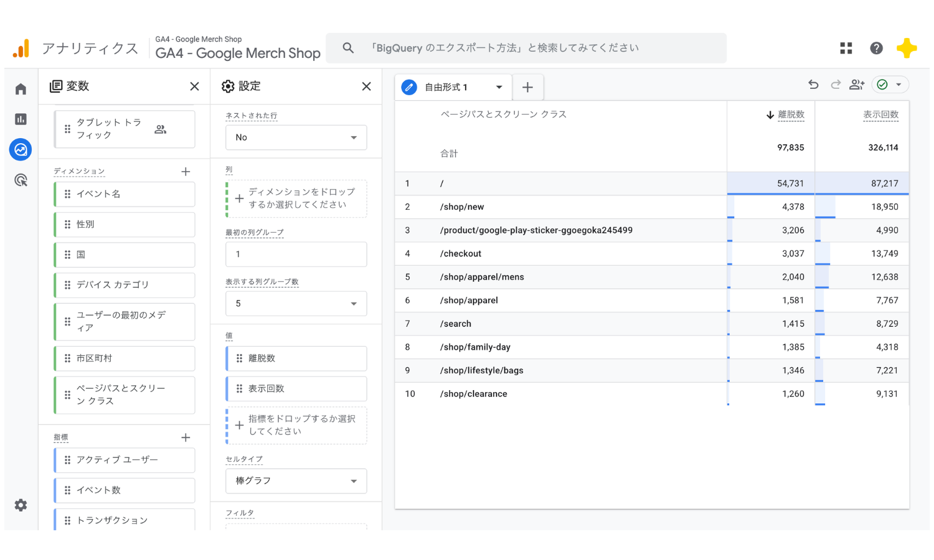Click the /product/google-play-sticker-ggoegoka245499 row
Screen dimensions: 934x560
pos(536,230)
